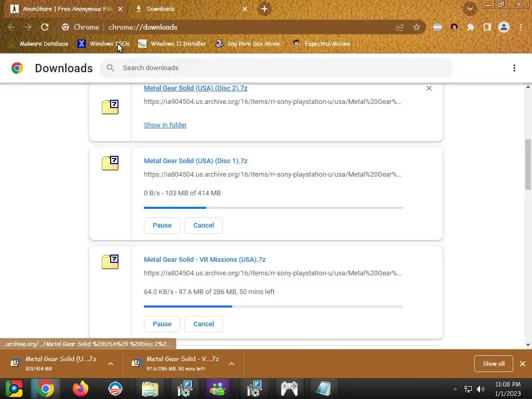This screenshot has width=532, height=399.
Task: Open the clock showing 11:08 PM
Action: coord(508,389)
